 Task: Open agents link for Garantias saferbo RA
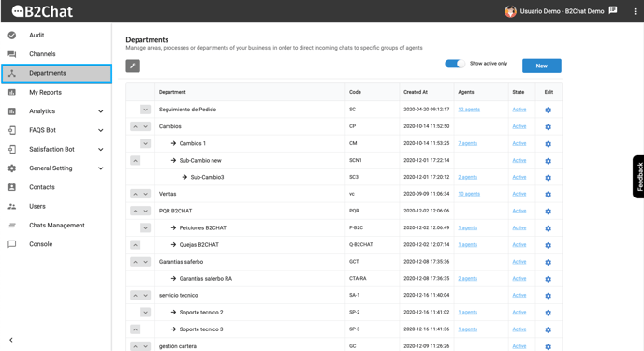(468, 279)
